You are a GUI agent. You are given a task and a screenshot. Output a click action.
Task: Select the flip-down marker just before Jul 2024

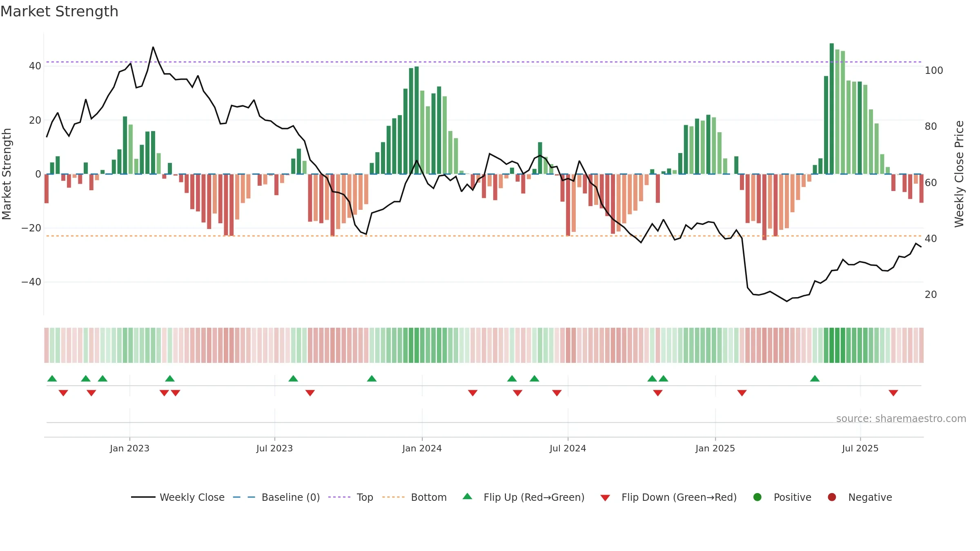(x=557, y=393)
